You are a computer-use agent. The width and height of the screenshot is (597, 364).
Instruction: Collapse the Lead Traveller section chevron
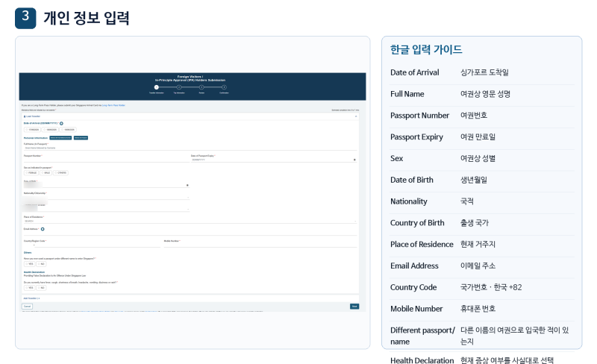pos(356,116)
